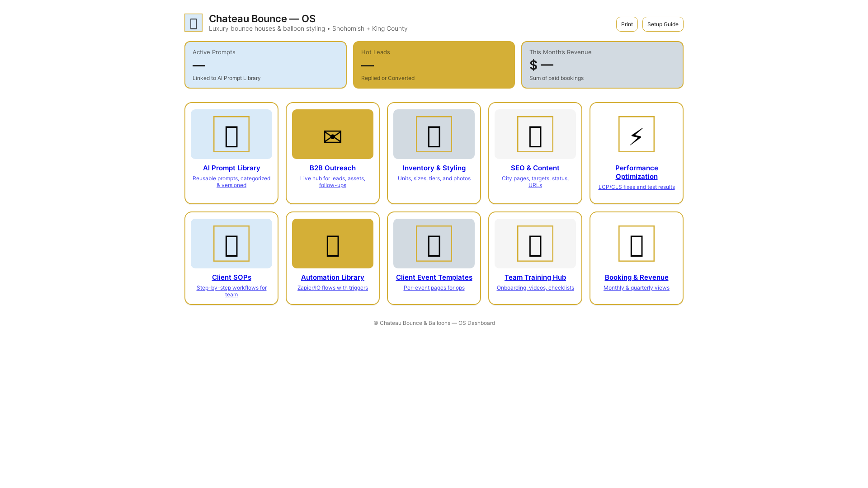Click 'City pages, targets, status, URLs' text
Viewport: 868px width, 488px height.
pos(535,182)
